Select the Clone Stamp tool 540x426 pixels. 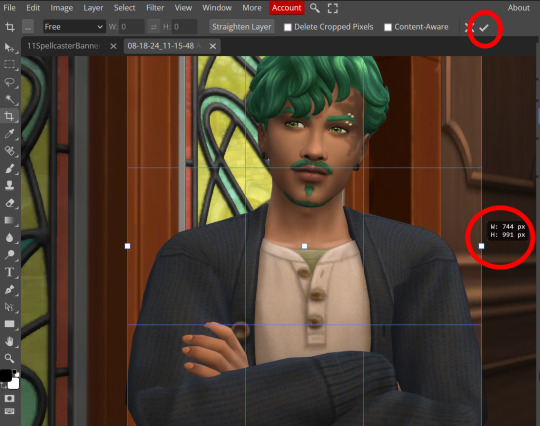tap(9, 186)
